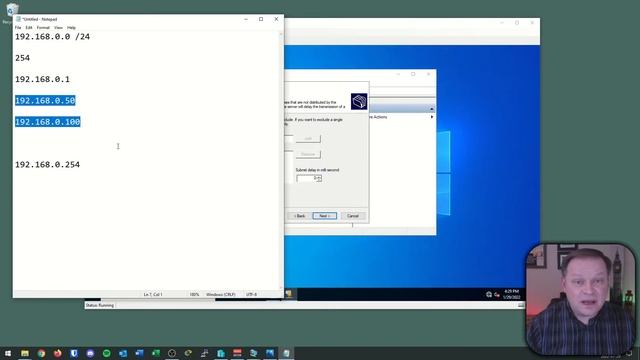Click the Notepad title bar app icon
The image size is (640, 360).
point(18,19)
